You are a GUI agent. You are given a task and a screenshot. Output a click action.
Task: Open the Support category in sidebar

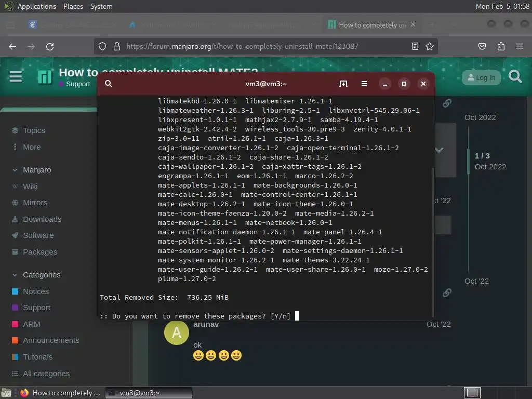coord(36,308)
